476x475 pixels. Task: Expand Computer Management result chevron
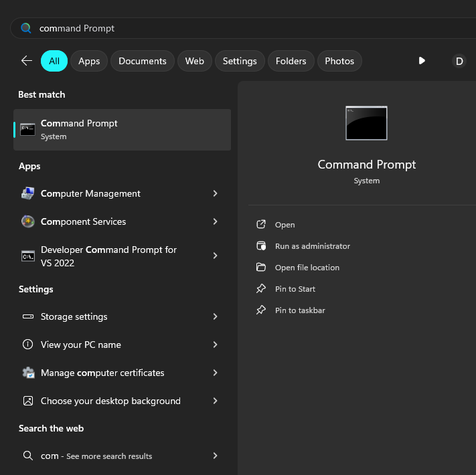point(215,193)
